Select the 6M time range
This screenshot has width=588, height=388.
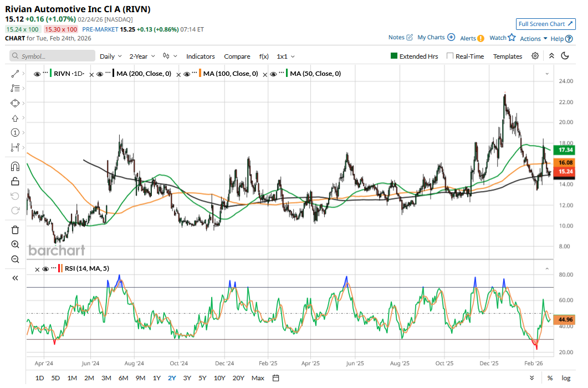(x=123, y=378)
